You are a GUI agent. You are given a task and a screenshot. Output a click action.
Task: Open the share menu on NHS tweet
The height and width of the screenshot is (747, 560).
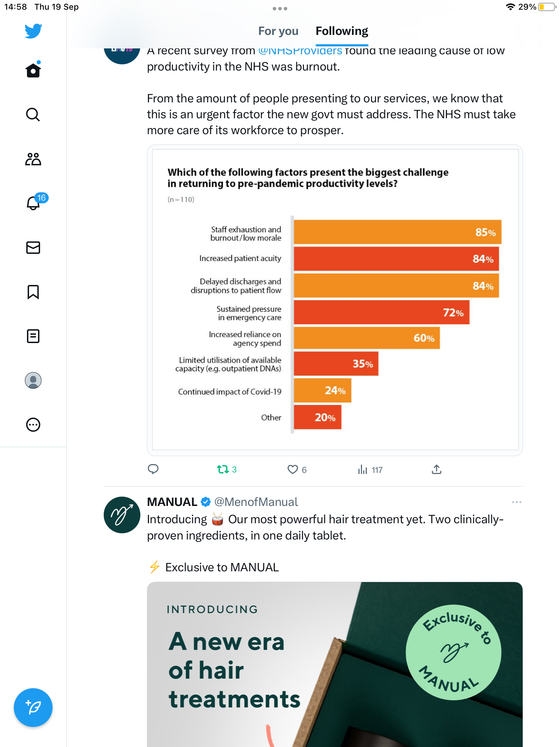click(437, 469)
